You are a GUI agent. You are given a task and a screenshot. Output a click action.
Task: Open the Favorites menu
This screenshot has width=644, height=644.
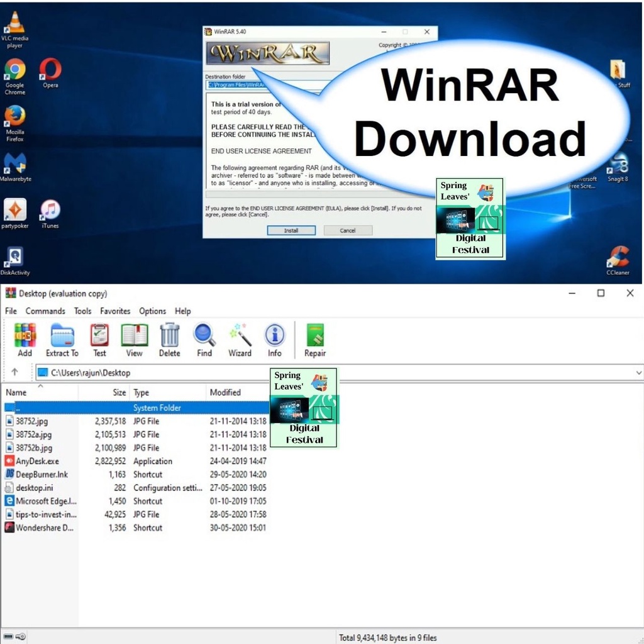click(x=115, y=311)
